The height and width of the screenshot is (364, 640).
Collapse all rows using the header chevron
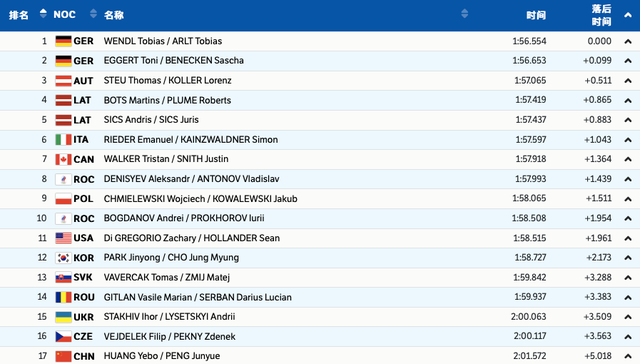click(x=628, y=15)
